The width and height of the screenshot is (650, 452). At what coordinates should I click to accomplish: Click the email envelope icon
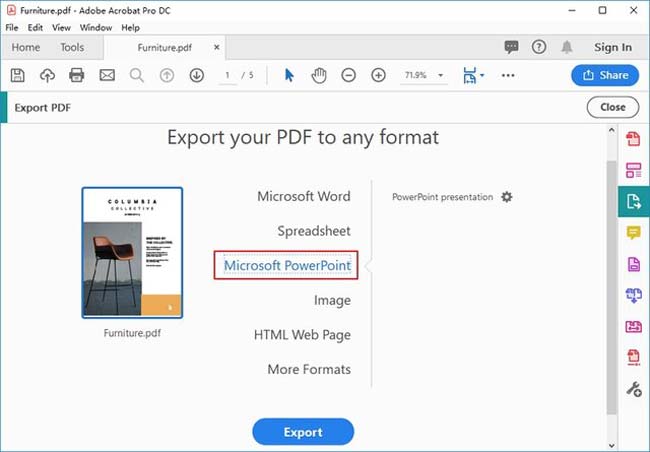pos(107,75)
